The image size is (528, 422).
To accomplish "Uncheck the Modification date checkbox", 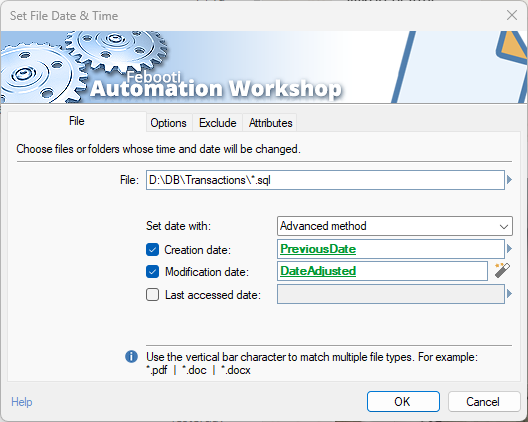I will [x=153, y=272].
